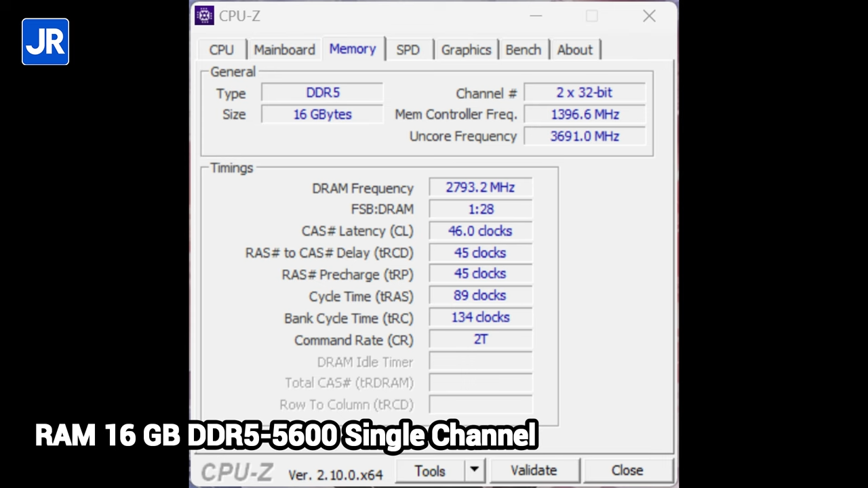Click the Close button

tap(626, 470)
